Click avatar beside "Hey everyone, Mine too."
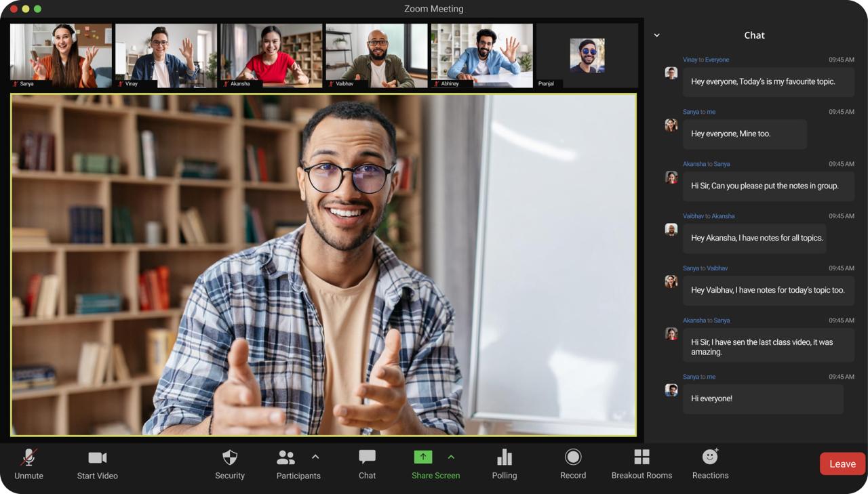 click(x=671, y=125)
